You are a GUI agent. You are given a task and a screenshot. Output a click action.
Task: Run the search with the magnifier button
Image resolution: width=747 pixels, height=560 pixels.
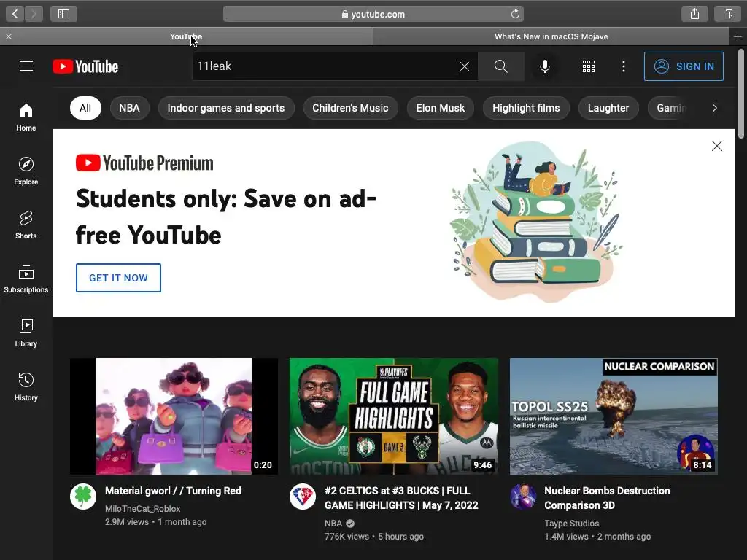(x=500, y=66)
